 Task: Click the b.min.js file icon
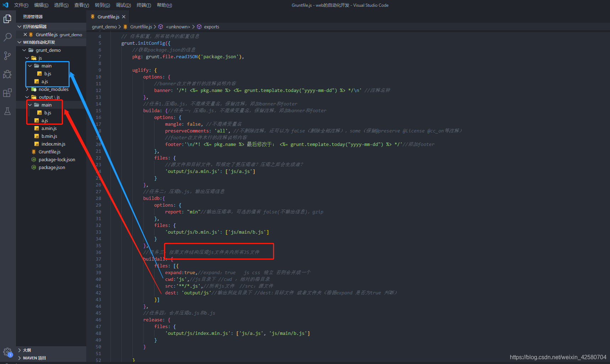(37, 136)
